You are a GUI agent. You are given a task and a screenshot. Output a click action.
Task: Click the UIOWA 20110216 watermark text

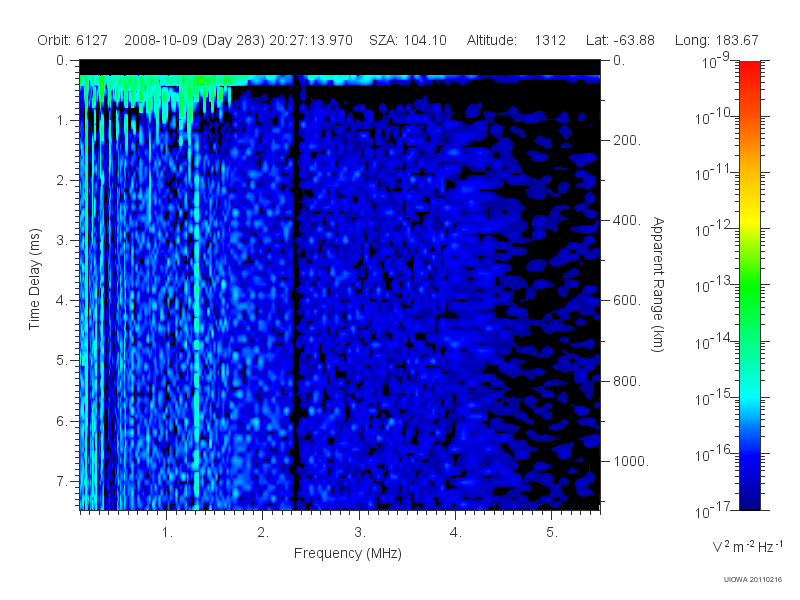click(x=753, y=580)
